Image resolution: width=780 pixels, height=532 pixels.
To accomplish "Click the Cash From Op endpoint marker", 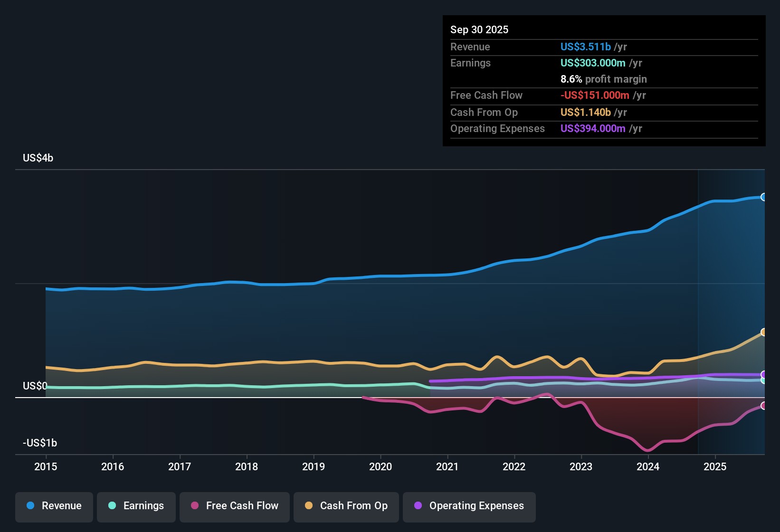I will (764, 332).
